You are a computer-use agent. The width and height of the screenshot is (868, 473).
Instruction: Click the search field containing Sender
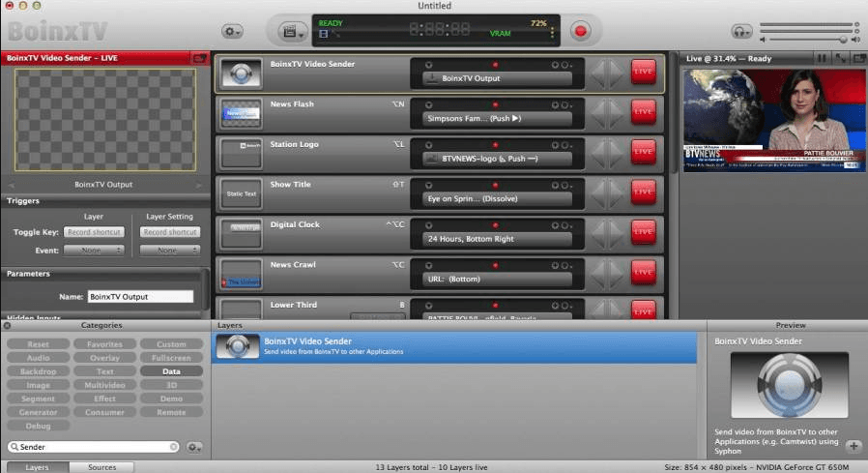[93, 447]
